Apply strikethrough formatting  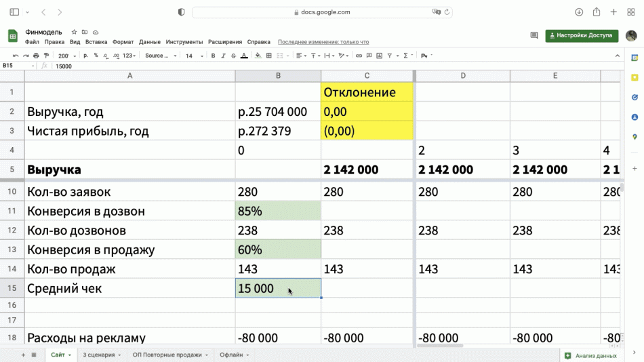pyautogui.click(x=233, y=56)
